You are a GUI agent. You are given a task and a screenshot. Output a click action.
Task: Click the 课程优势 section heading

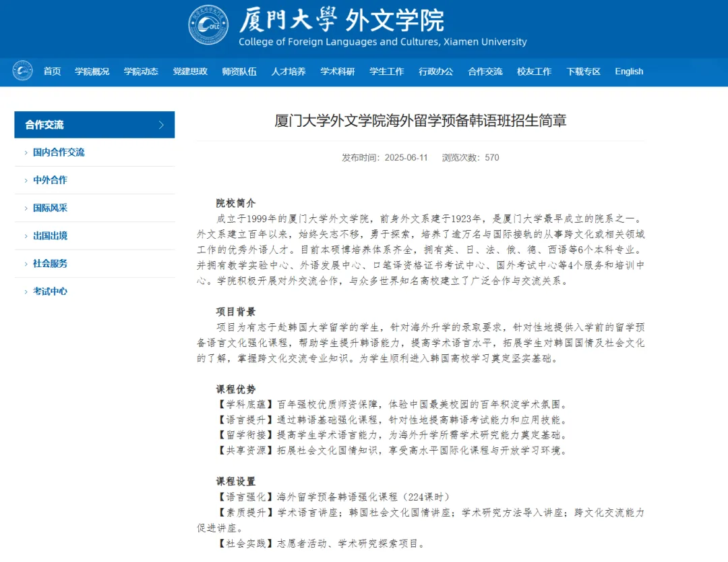pyautogui.click(x=236, y=389)
